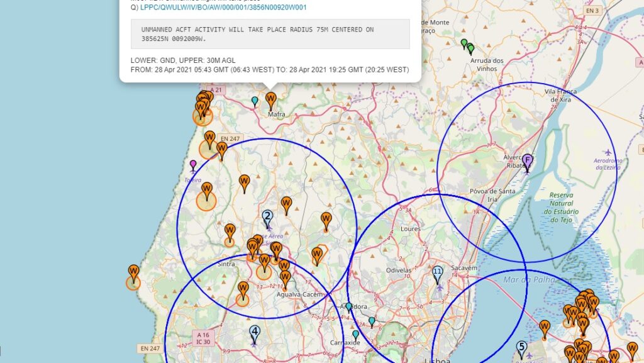644x363 pixels.
Task: Select the purple F marker near Alverca
Action: pos(527,162)
